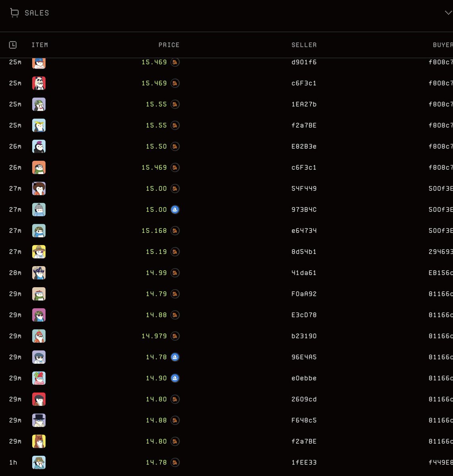
Task: Open seller address e64734
Action: 304,230
